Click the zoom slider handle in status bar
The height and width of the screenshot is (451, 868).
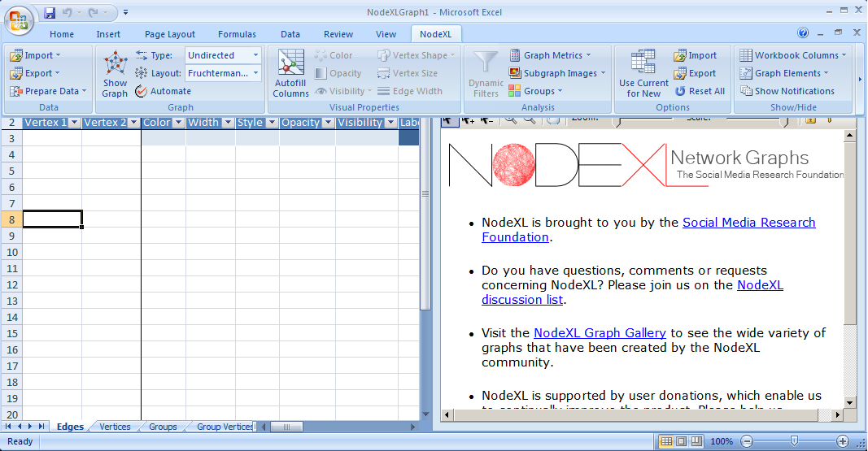[793, 441]
